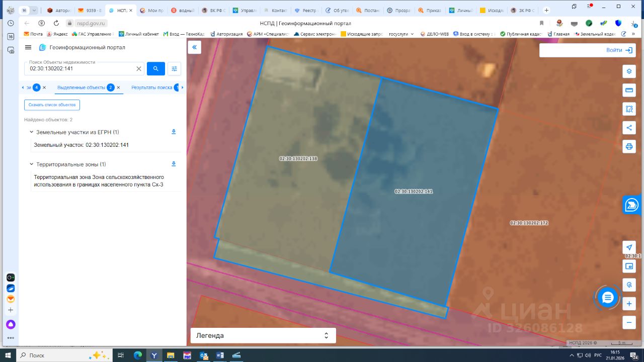Click 'Скачать список объектов' button
Image resolution: width=644 pixels, height=362 pixels.
tap(52, 105)
